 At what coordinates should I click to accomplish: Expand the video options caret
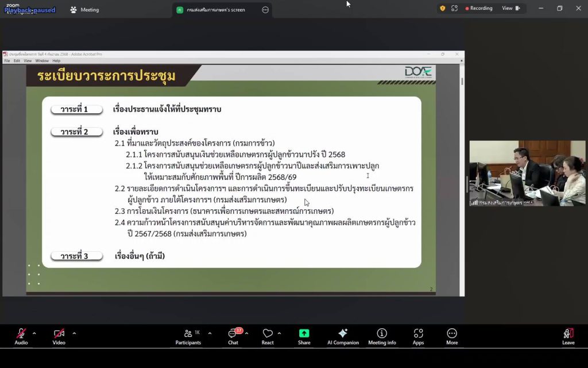[74, 333]
